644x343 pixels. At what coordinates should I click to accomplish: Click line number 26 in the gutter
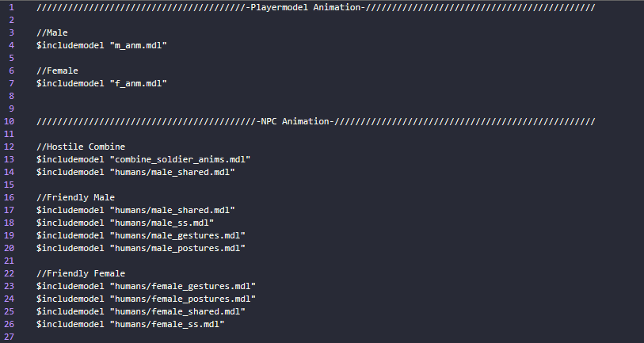(10, 324)
